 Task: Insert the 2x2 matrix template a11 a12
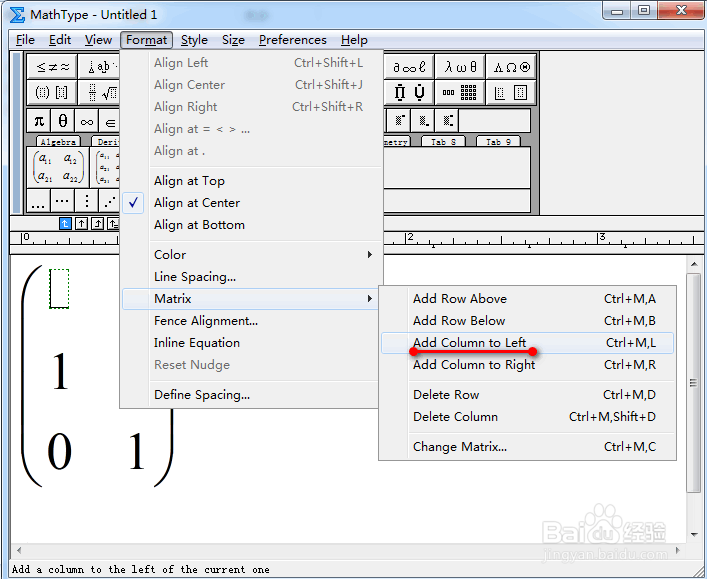coord(58,167)
